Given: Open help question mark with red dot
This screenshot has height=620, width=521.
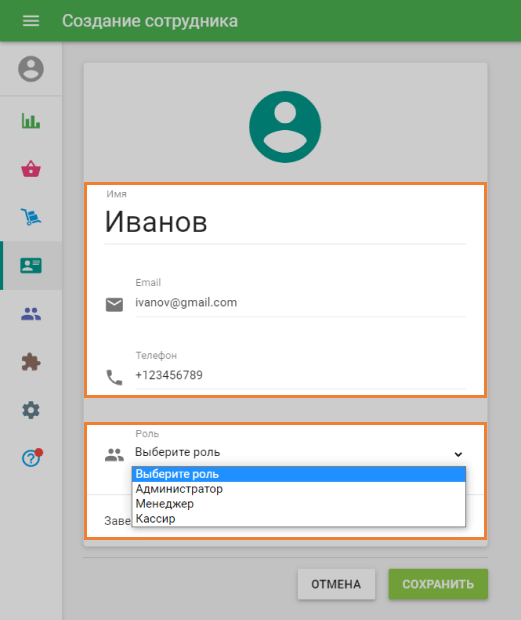Looking at the screenshot, I should coord(32,458).
